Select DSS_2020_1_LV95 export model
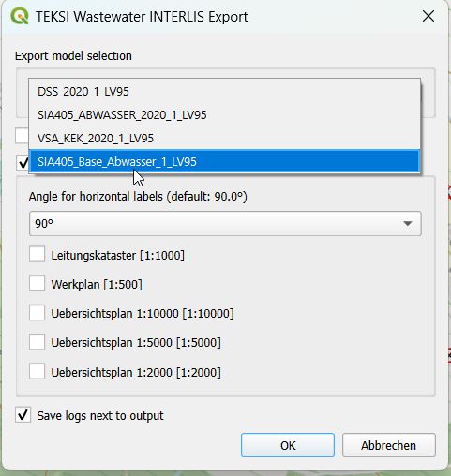Image resolution: width=451 pixels, height=476 pixels. (224, 92)
